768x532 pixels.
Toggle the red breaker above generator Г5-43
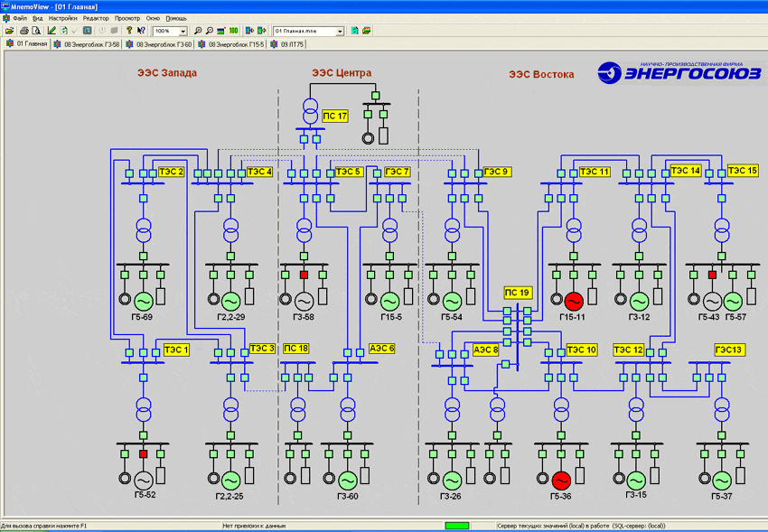coord(712,275)
